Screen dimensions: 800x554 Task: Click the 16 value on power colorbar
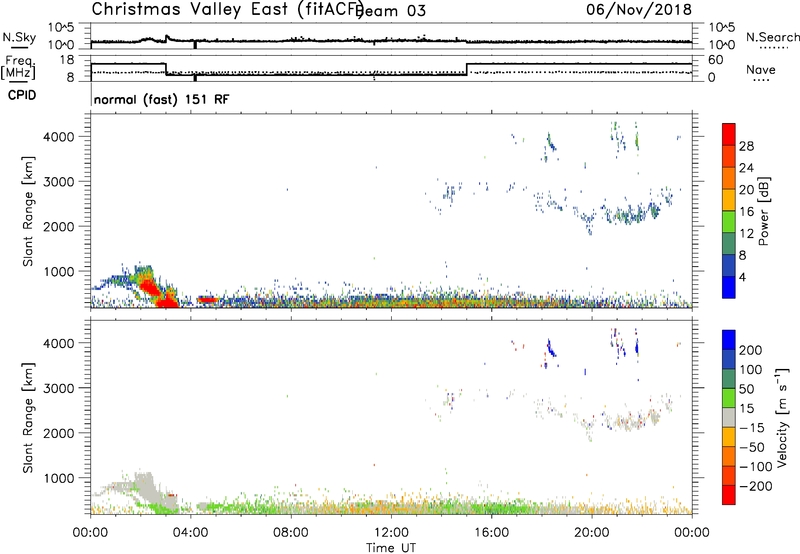(x=746, y=212)
